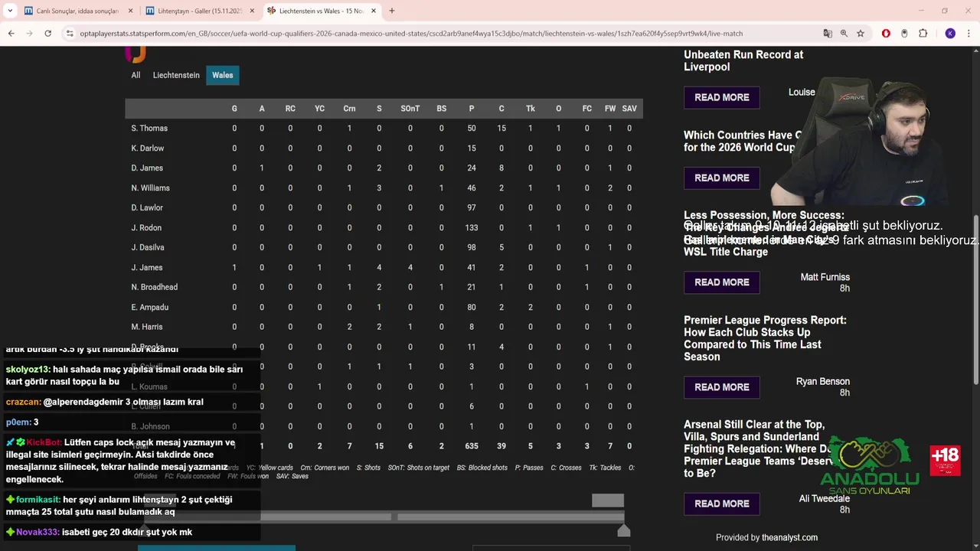This screenshot has height=551, width=980.
Task: Sort table by FC column
Action: 587,109
